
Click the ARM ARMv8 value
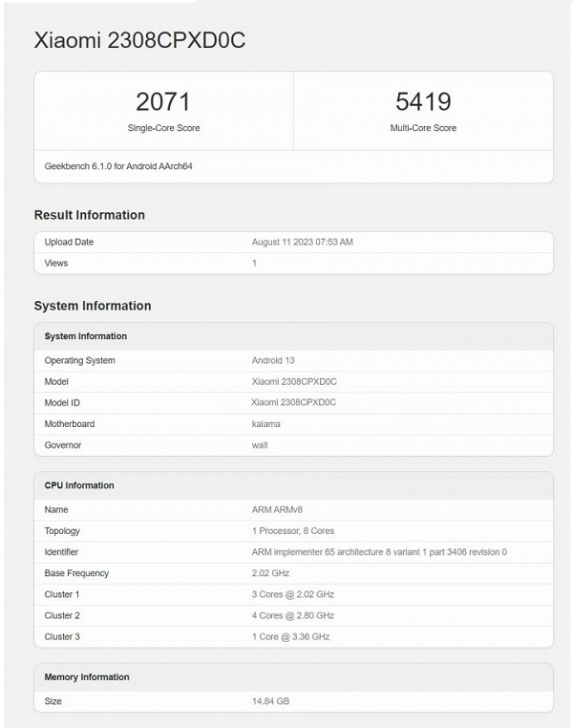(277, 510)
